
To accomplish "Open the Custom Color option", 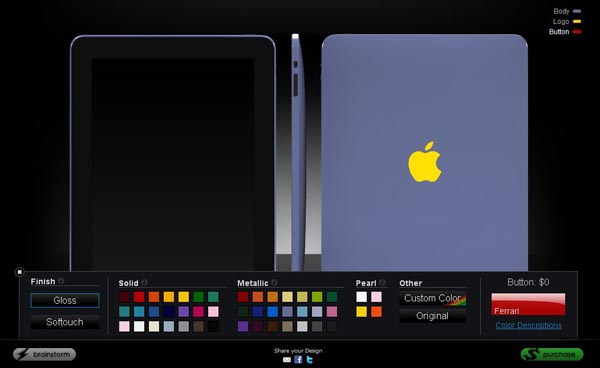I will 432,298.
